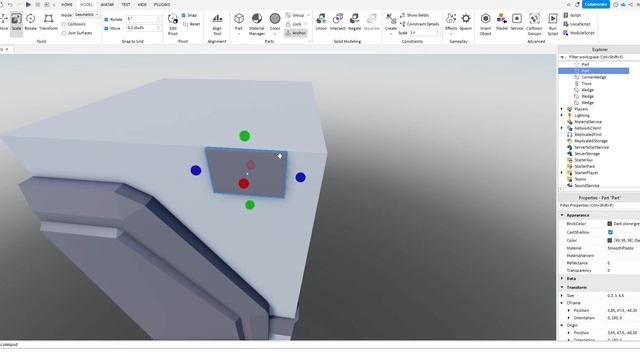Select the Transform tool
This screenshot has height=360, width=640.
click(x=48, y=22)
